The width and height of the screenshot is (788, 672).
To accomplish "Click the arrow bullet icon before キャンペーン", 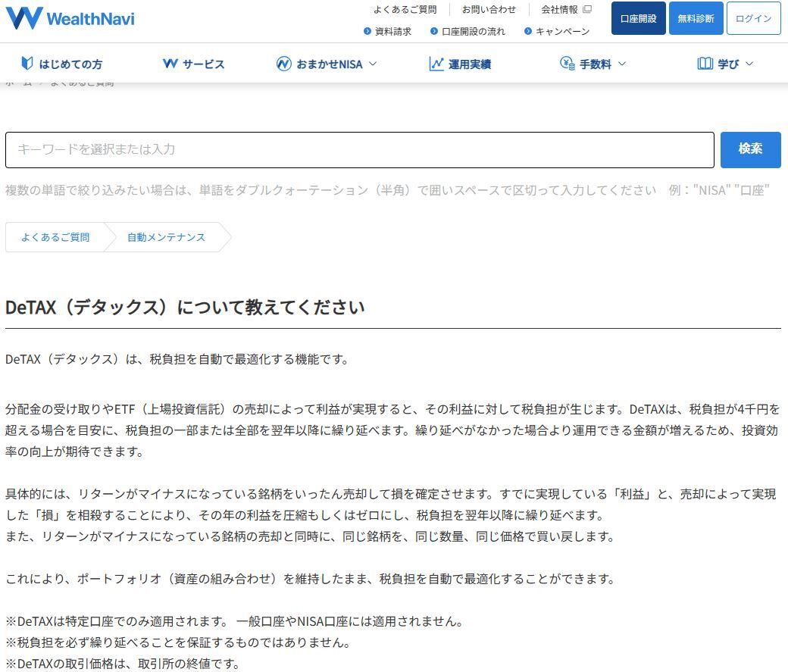I will click(527, 31).
